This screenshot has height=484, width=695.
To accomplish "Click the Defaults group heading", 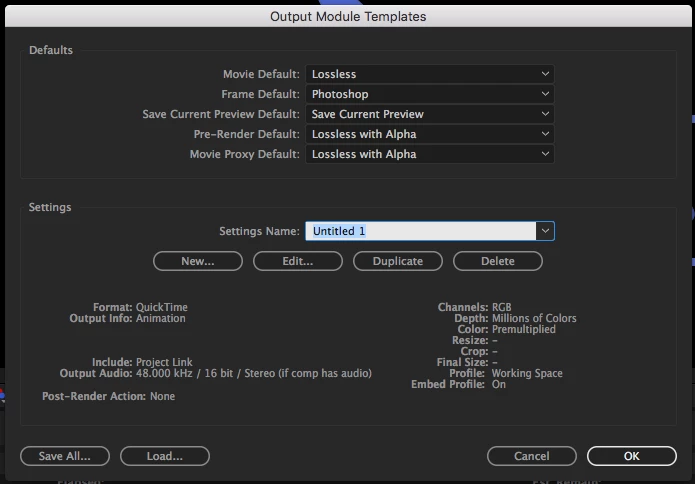I will click(51, 50).
